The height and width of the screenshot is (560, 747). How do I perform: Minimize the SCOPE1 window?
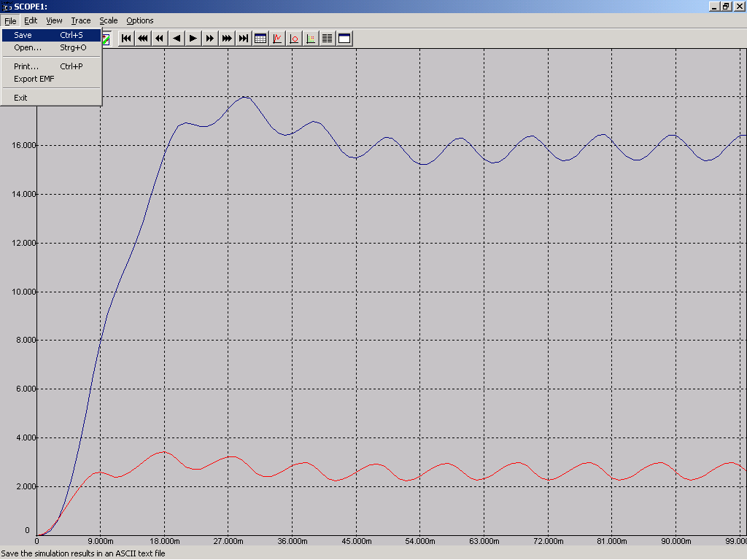714,6
